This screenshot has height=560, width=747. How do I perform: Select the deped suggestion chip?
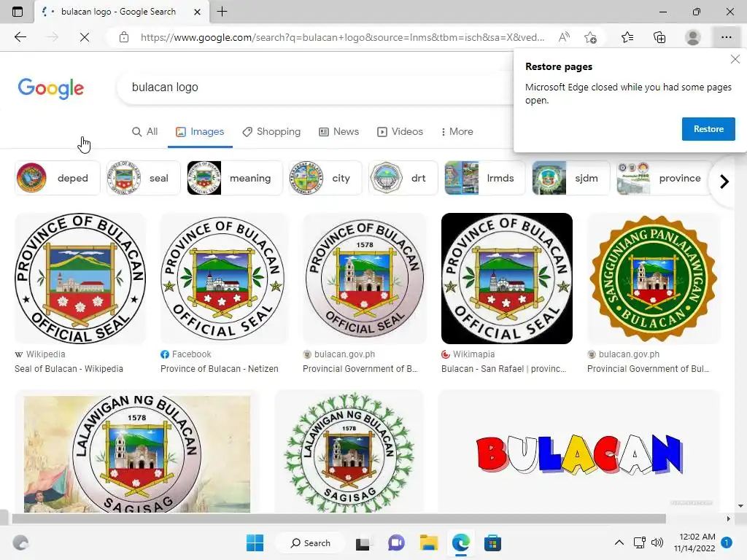pyautogui.click(x=58, y=178)
